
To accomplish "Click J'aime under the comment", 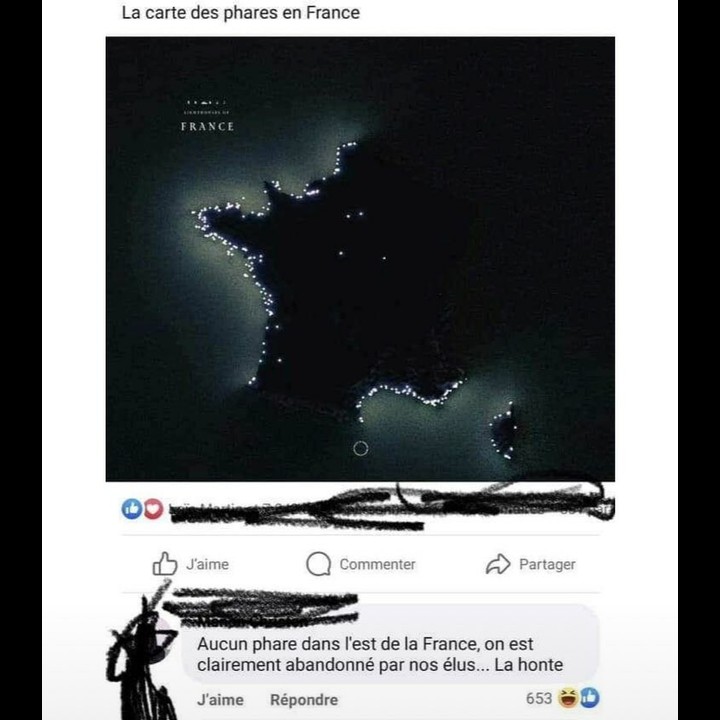I will click(x=220, y=700).
